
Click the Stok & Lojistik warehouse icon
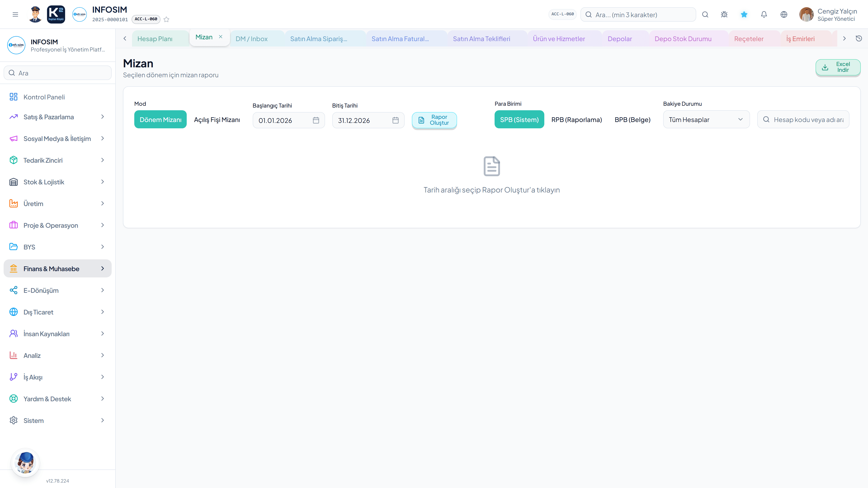tap(14, 182)
